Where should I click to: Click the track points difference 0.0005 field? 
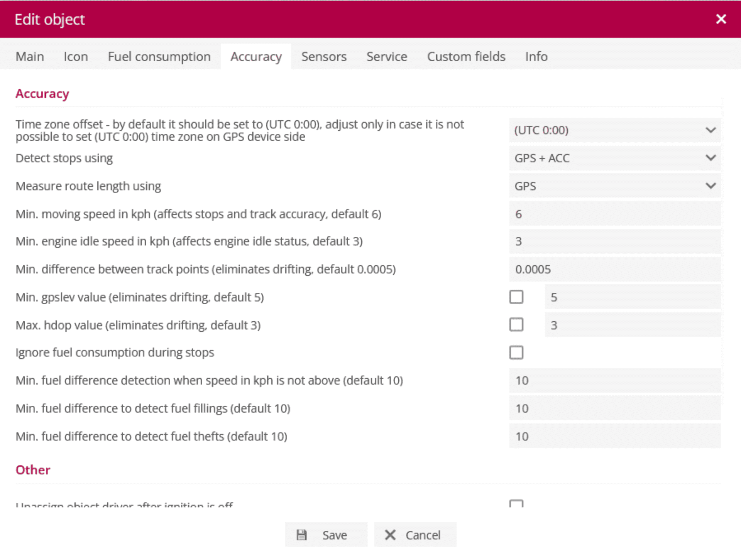[x=614, y=269]
